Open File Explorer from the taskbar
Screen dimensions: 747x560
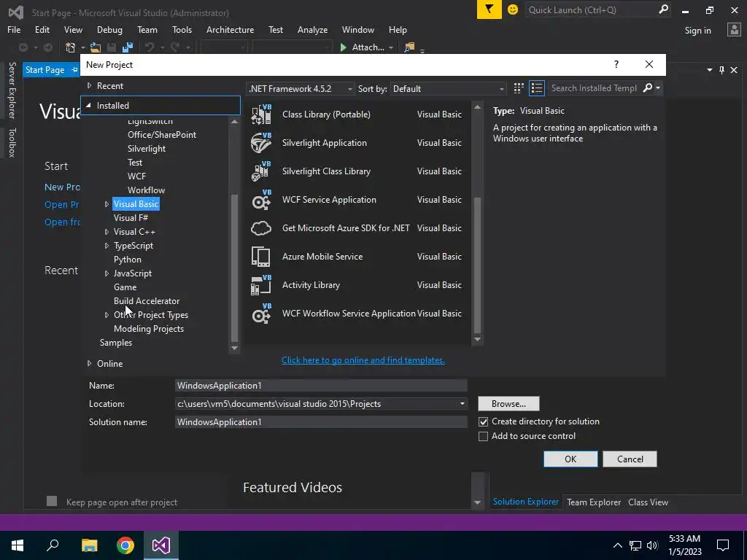coord(90,545)
